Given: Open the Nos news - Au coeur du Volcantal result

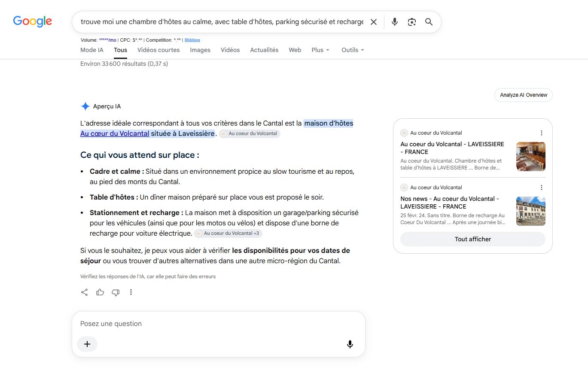Looking at the screenshot, I should 450,203.
